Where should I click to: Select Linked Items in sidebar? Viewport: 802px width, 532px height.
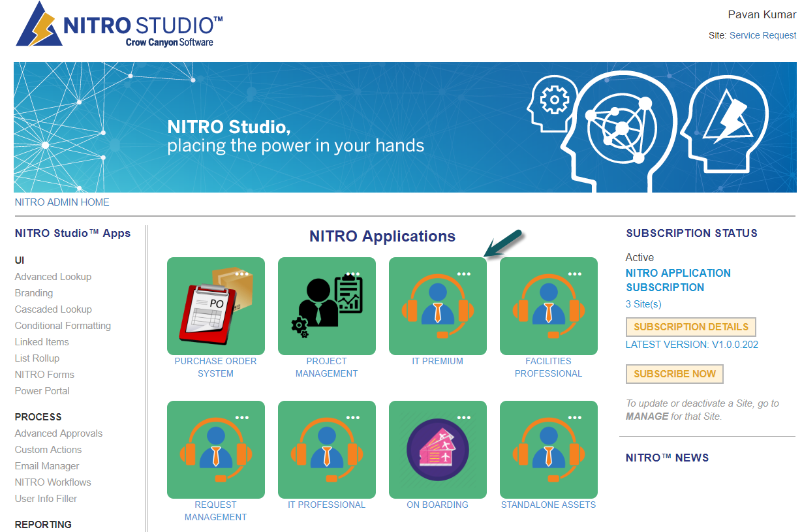(x=42, y=342)
